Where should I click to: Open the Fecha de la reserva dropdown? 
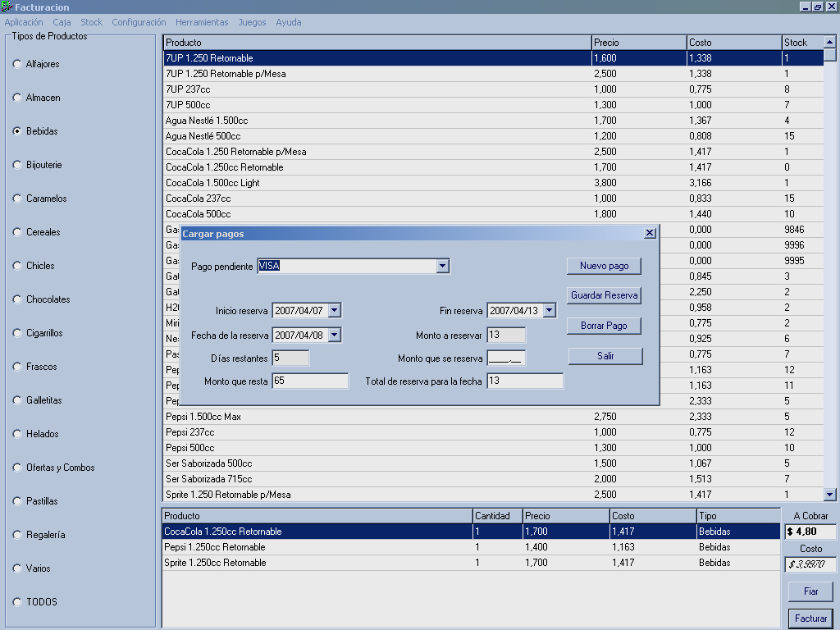coord(335,335)
